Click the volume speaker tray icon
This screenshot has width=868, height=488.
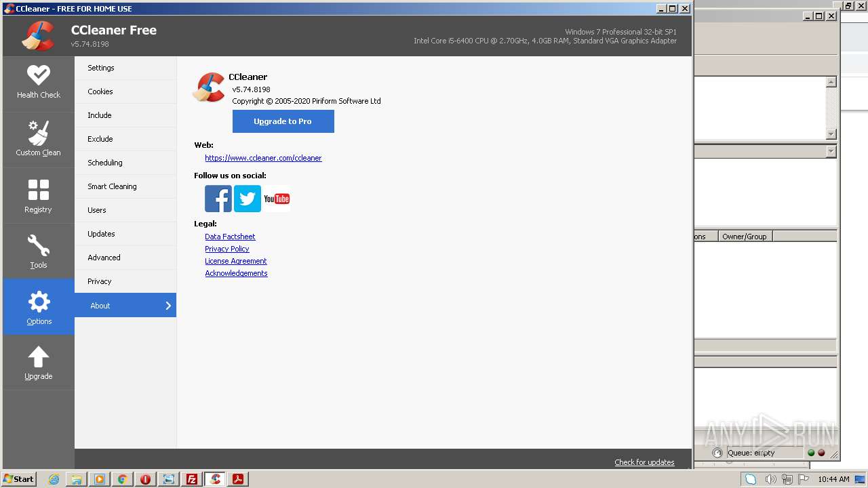[x=770, y=479]
